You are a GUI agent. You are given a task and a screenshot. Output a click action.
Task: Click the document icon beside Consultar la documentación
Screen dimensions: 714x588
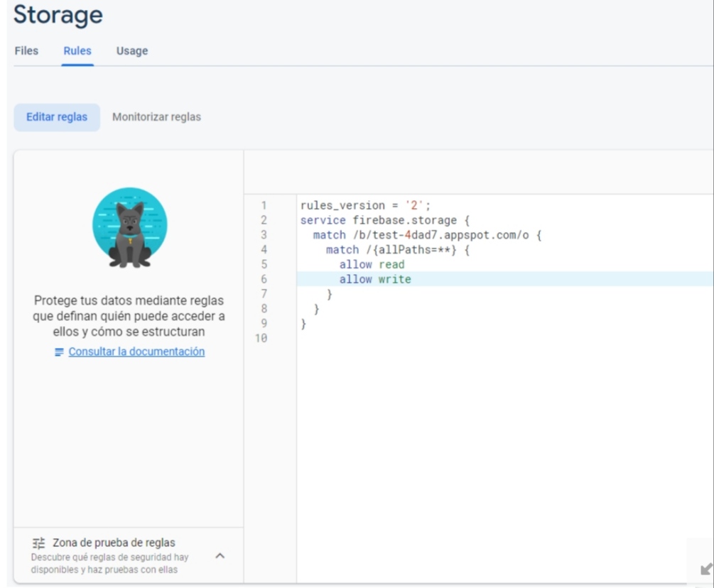(60, 352)
